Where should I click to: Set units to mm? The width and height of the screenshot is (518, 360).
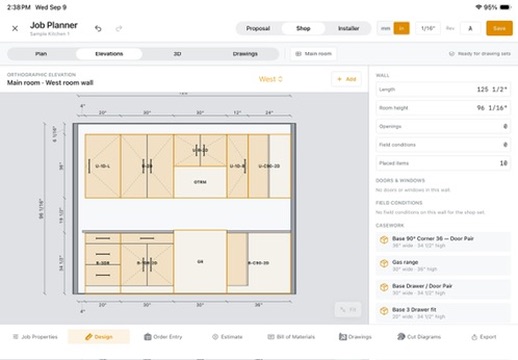click(x=386, y=28)
